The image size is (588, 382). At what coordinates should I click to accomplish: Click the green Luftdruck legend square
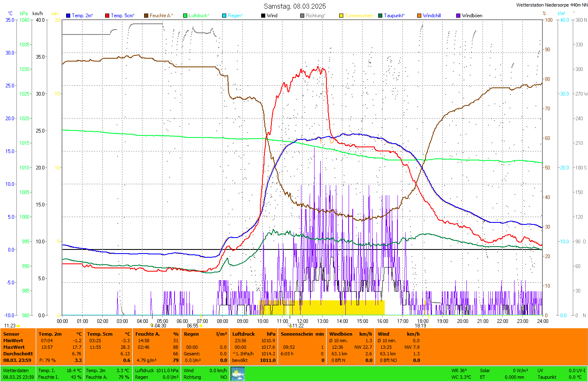point(185,16)
